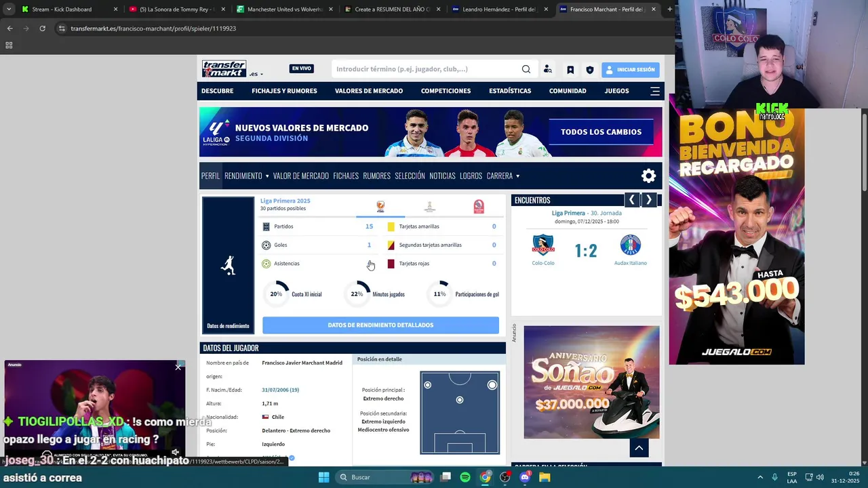Go back in browser history
Screen dimensions: 868x488
coord(9,28)
